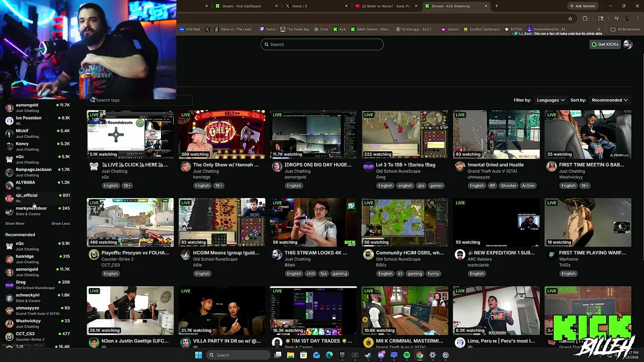Open schneckyirl in Recommended sidebar
Image resolution: width=644 pixels, height=362 pixels.
tap(38, 298)
